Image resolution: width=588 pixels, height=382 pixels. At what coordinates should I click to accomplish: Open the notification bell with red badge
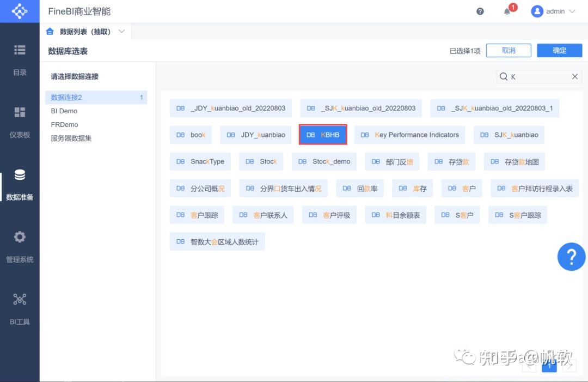click(x=507, y=11)
